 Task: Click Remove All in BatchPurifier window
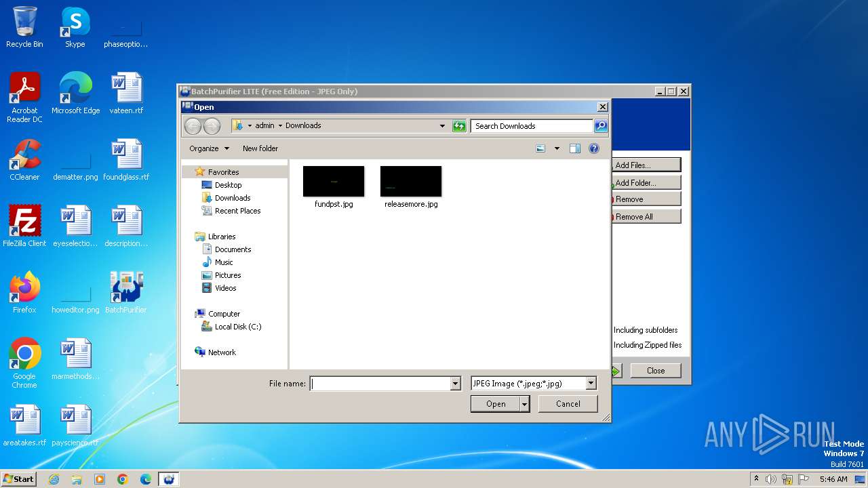coord(646,217)
